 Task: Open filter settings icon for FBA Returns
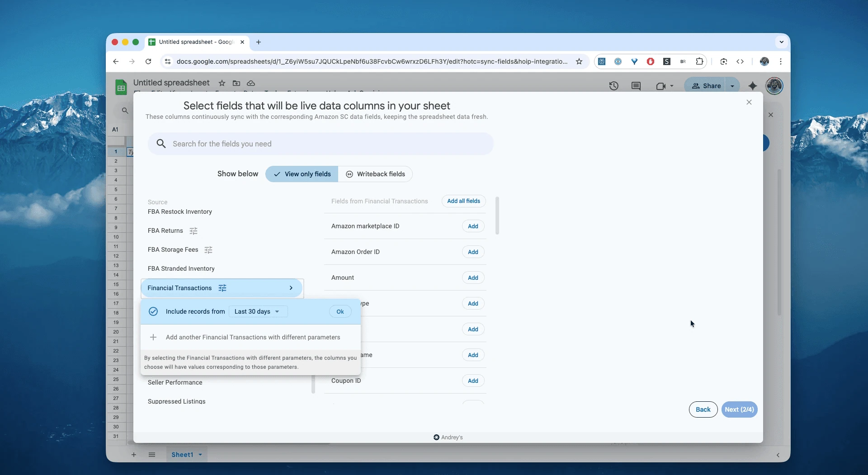pos(193,231)
